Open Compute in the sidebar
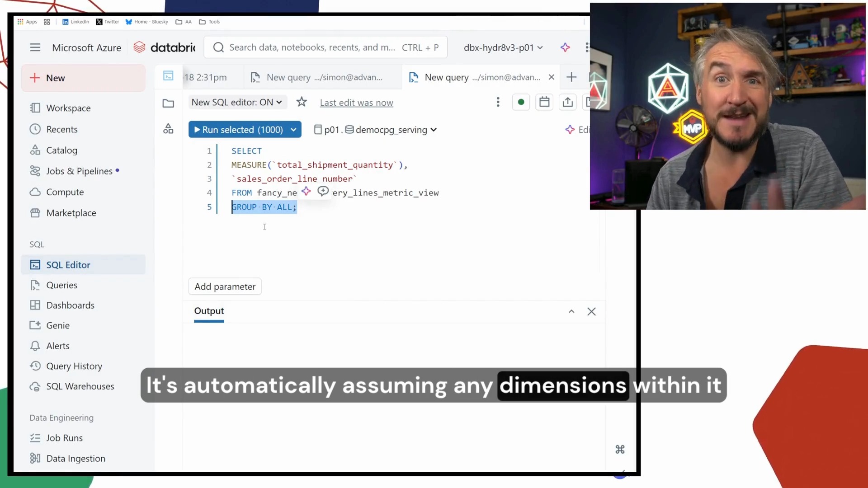 point(83,192)
